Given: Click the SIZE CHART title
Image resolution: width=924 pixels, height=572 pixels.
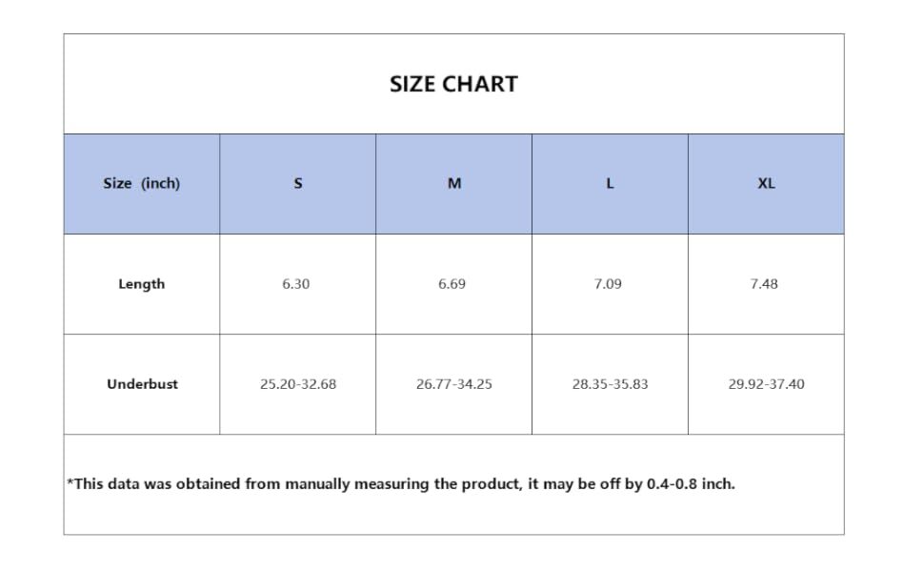Looking at the screenshot, I should [453, 84].
